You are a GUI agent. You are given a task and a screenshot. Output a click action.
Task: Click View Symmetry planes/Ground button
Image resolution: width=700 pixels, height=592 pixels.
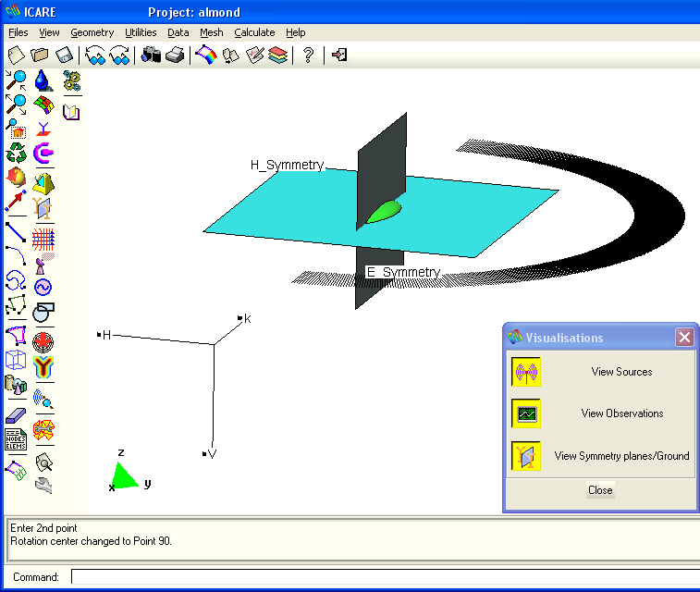(526, 456)
